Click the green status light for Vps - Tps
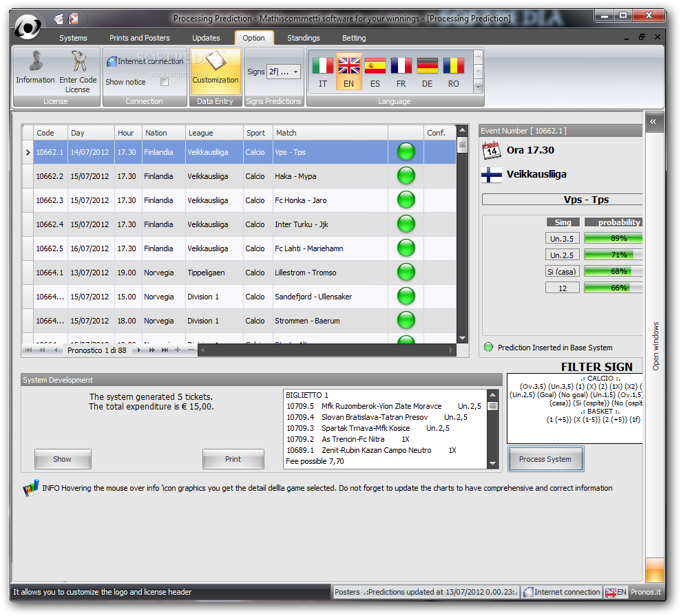 click(x=406, y=152)
